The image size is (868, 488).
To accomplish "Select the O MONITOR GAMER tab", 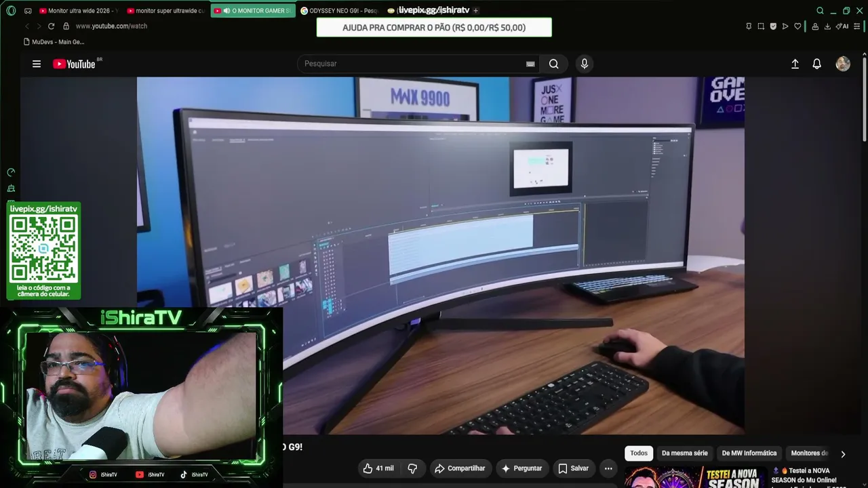I will coord(253,11).
